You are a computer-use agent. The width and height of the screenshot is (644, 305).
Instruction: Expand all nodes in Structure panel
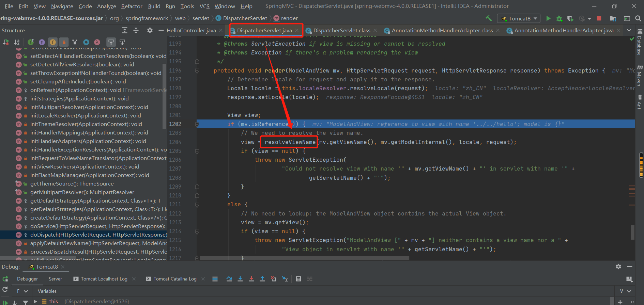[x=125, y=30]
